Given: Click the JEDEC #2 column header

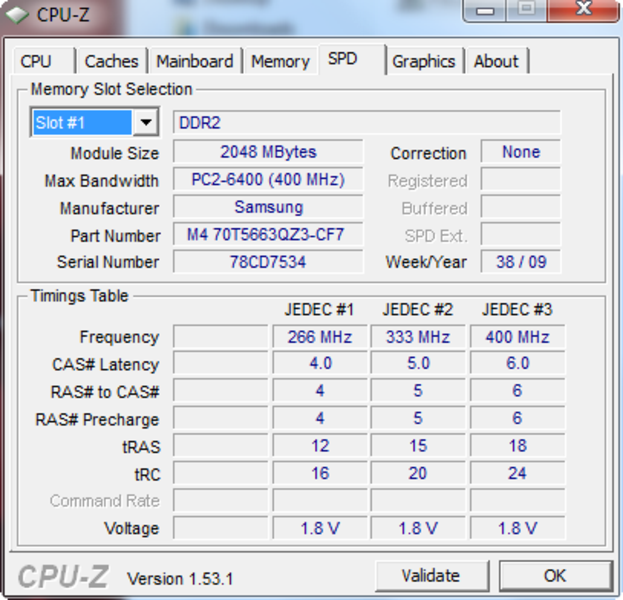Looking at the screenshot, I should coord(418,310).
